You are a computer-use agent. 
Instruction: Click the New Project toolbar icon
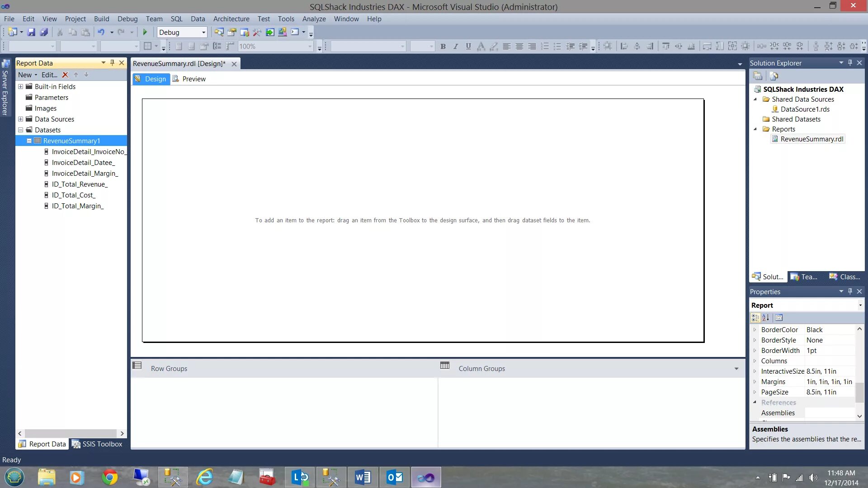pos(13,32)
